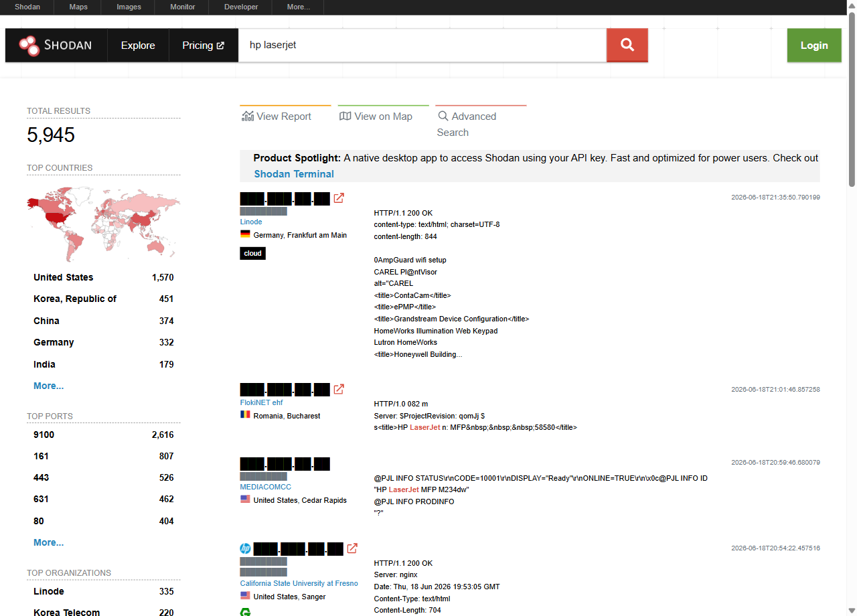Screen dimensions: 857x616
Task: Click the page vertical scrollbar
Action: click(x=852, y=99)
